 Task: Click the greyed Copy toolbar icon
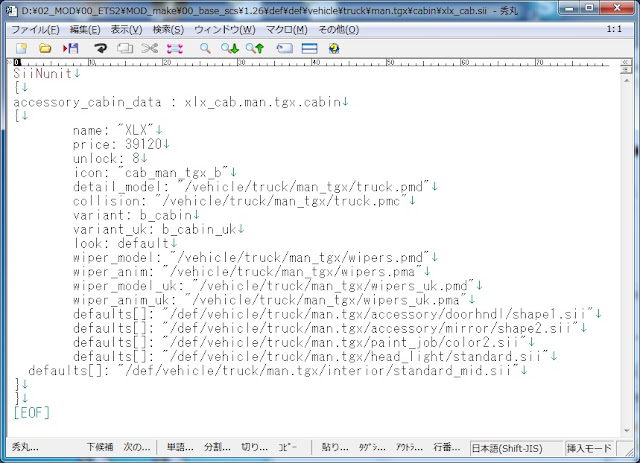point(125,49)
